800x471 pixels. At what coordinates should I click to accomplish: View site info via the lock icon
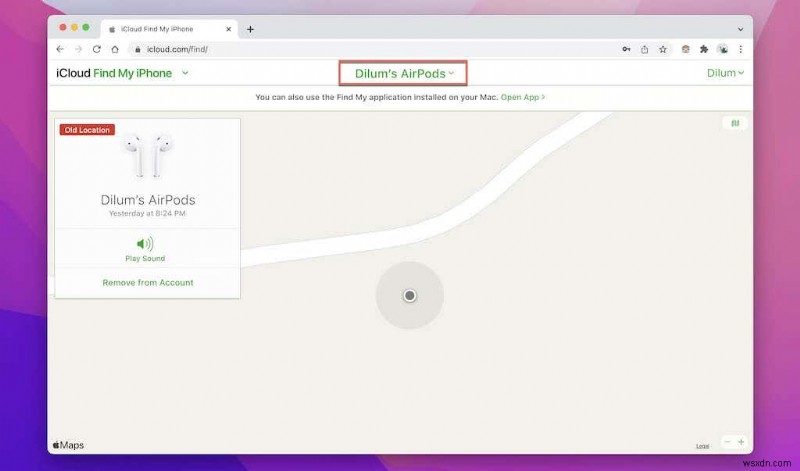tap(137, 49)
